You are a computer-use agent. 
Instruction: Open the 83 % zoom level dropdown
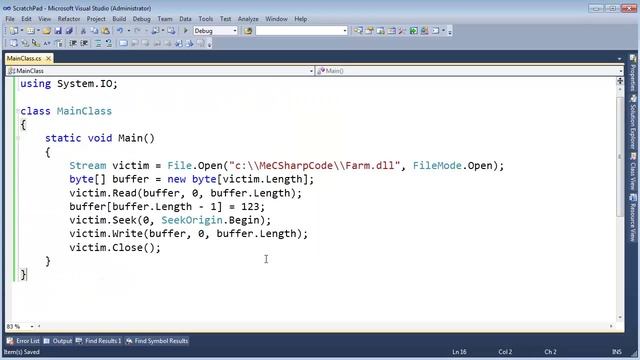32,327
